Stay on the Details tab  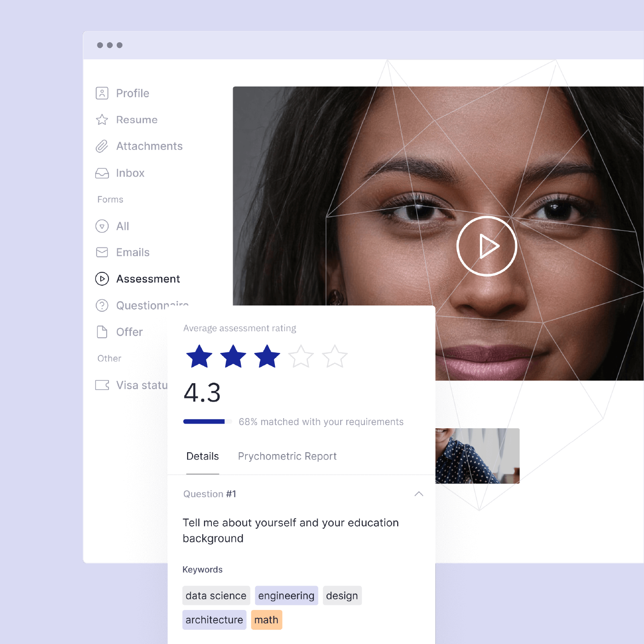tap(202, 456)
